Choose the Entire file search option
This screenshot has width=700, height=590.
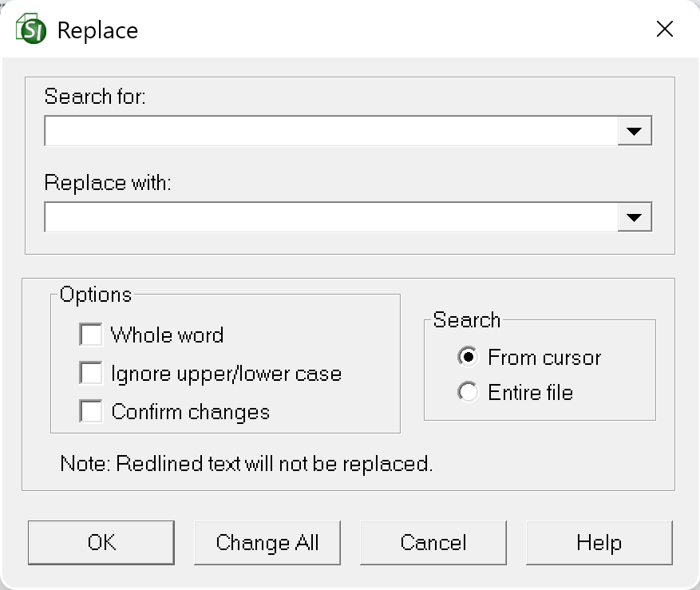pos(468,393)
